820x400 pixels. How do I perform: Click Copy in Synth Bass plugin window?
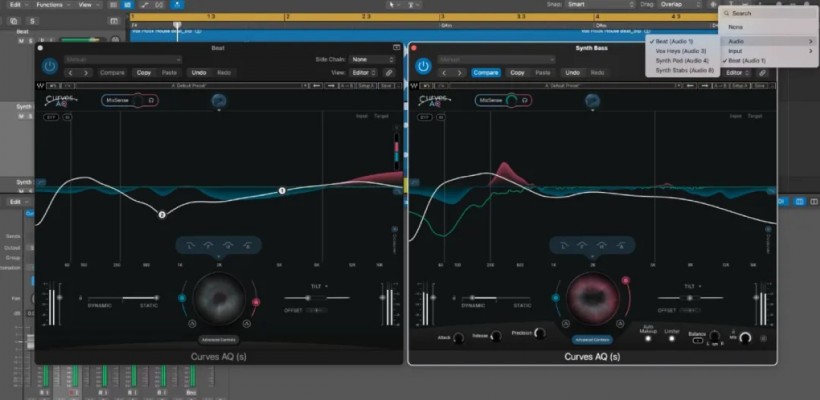(x=517, y=73)
